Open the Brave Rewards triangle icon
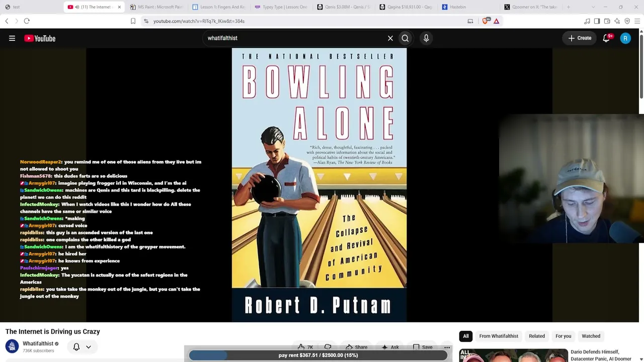Screen dimensions: 644x362 pyautogui.click(x=497, y=21)
